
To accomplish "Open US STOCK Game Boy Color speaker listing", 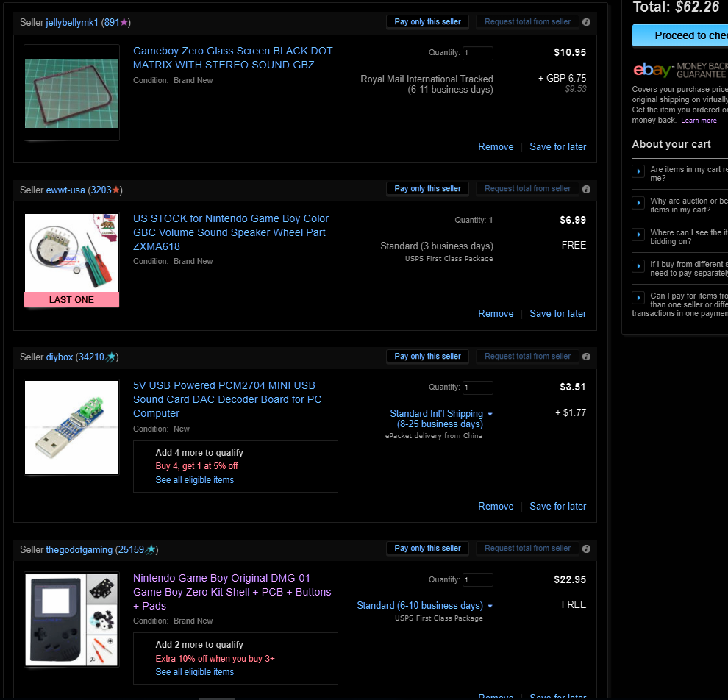I will (231, 232).
